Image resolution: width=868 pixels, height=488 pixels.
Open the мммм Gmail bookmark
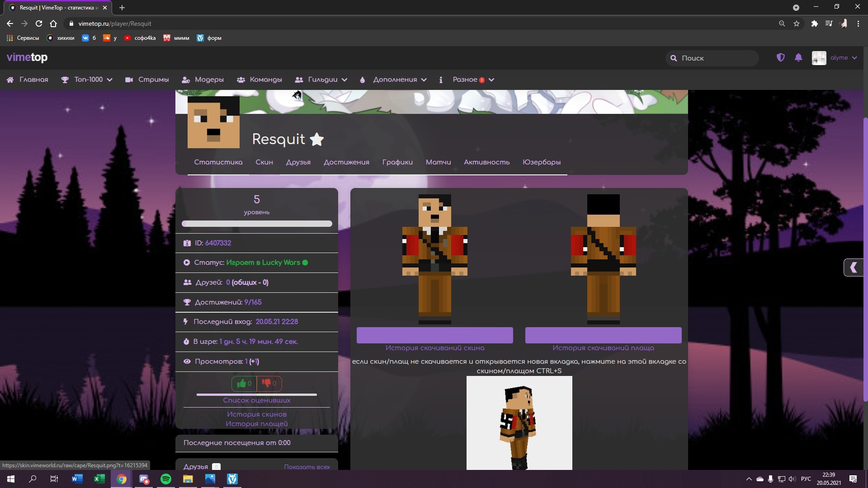tap(176, 38)
